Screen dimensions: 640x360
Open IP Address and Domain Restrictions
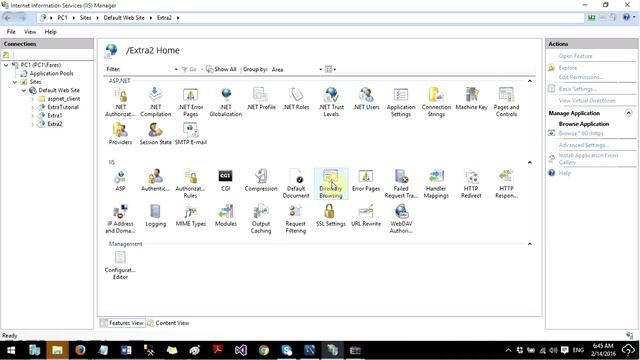[120, 219]
